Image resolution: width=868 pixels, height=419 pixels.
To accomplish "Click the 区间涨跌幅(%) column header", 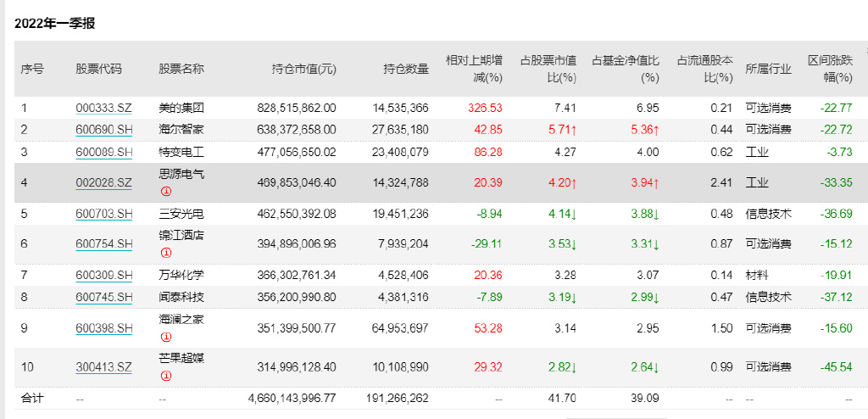I will tap(830, 70).
